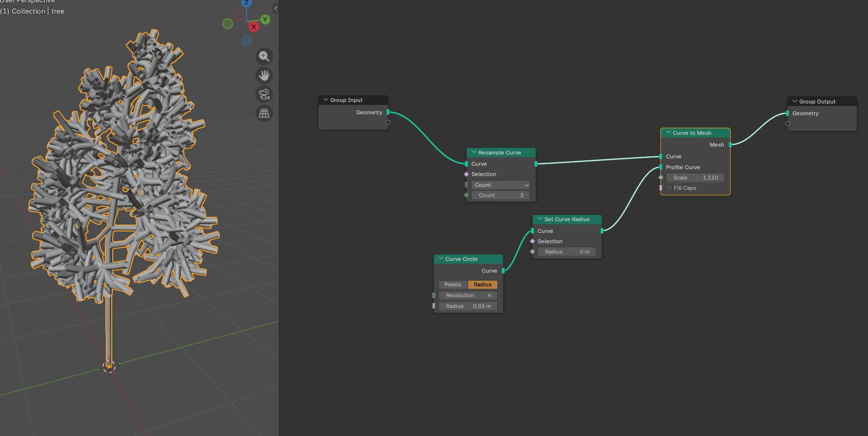Screen dimensions: 868x436
Task: Click the Scale 1.110 field
Action: point(695,178)
